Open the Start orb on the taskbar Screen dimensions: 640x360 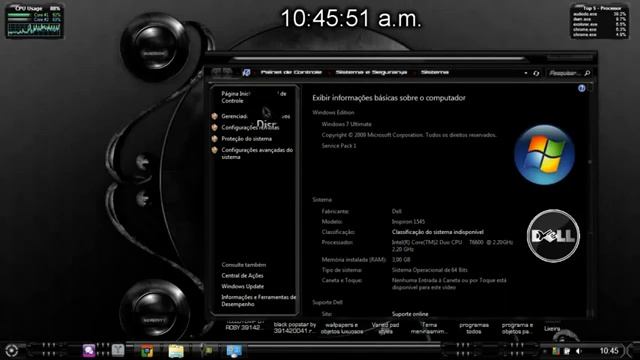point(11,350)
